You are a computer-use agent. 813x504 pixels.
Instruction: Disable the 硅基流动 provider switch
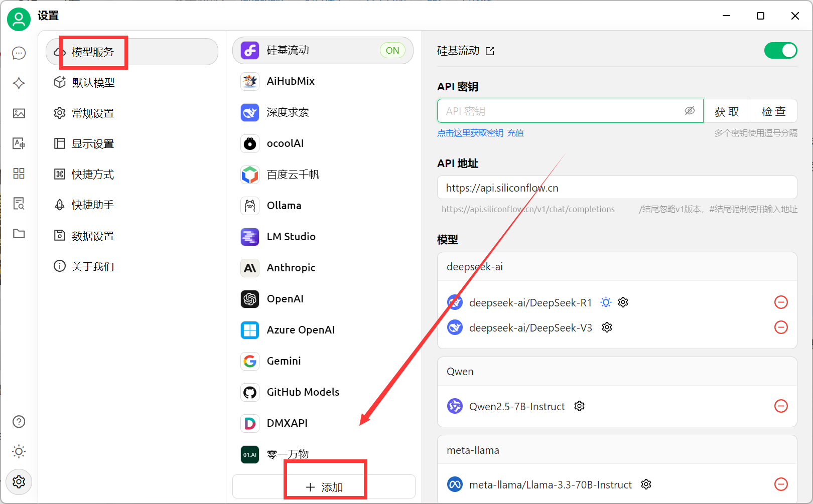pyautogui.click(x=780, y=51)
